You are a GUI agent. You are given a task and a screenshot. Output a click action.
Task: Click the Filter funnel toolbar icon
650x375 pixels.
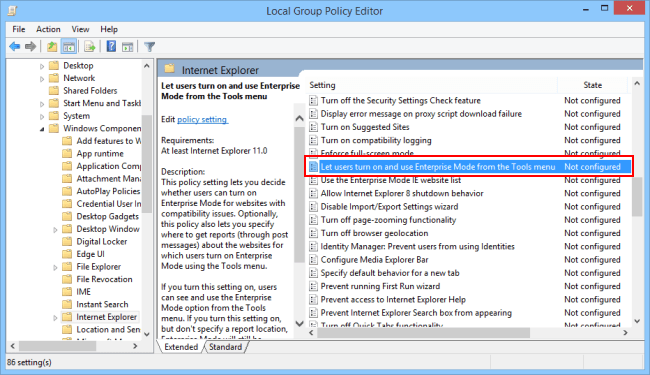[x=149, y=46]
